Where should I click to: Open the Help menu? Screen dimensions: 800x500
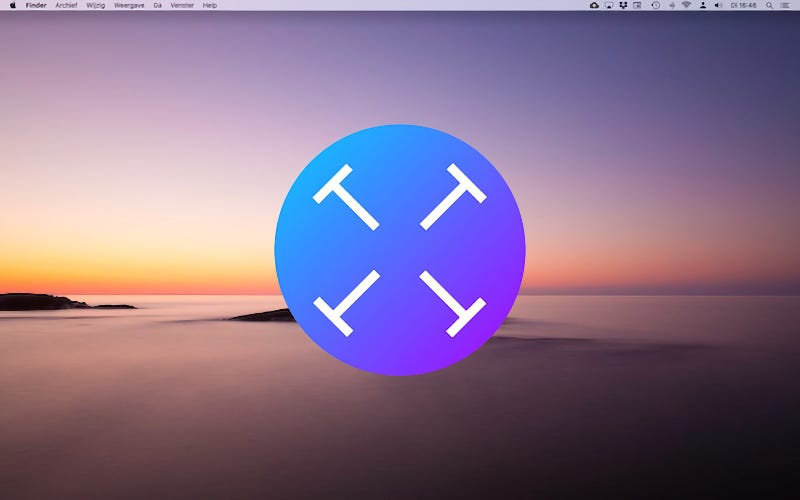(210, 5)
